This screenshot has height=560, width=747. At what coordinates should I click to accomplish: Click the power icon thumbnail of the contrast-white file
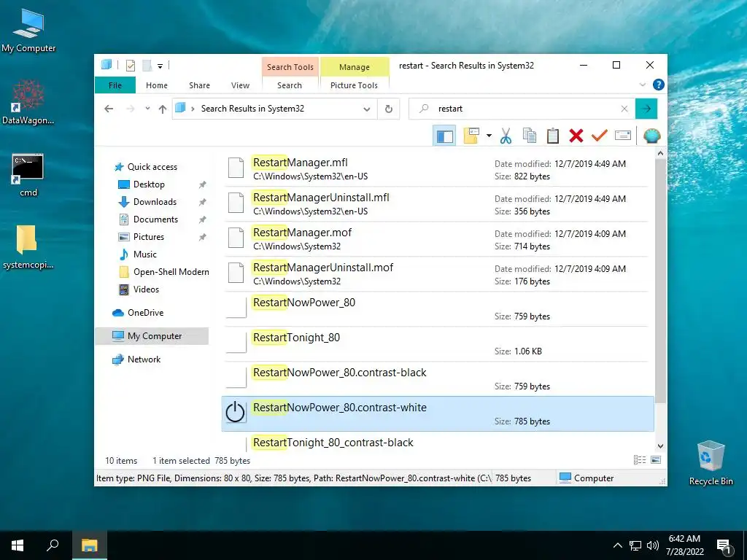pos(235,413)
